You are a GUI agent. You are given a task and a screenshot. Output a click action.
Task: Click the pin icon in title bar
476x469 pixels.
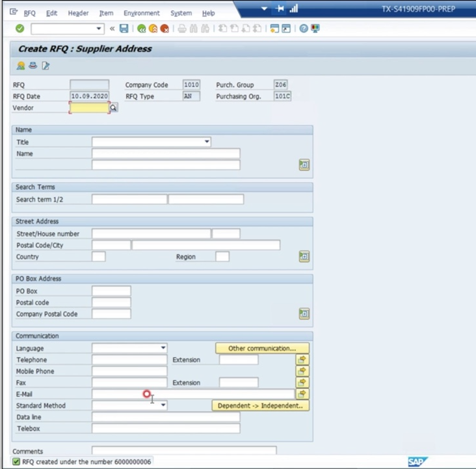pyautogui.click(x=280, y=8)
